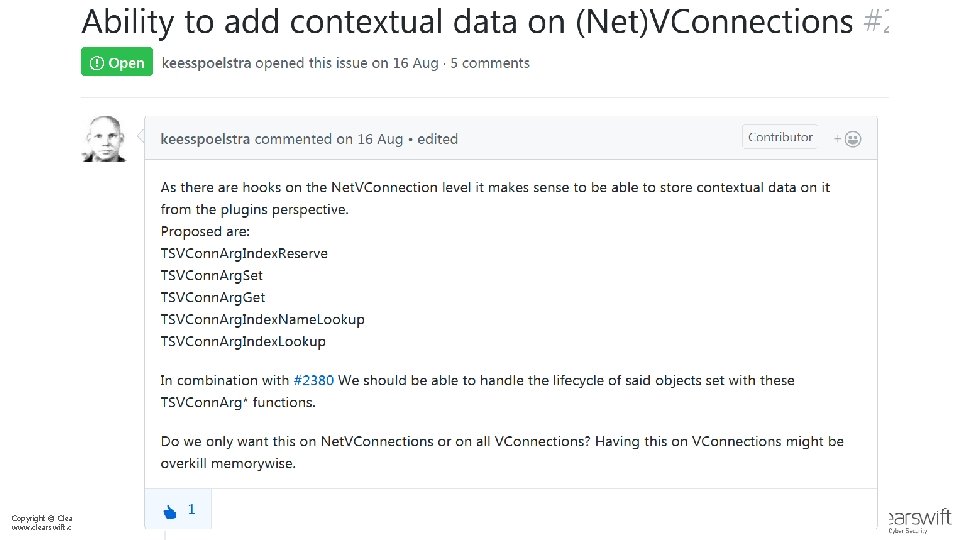This screenshot has width=960, height=540.
Task: Click the issue title heading
Action: 467,21
